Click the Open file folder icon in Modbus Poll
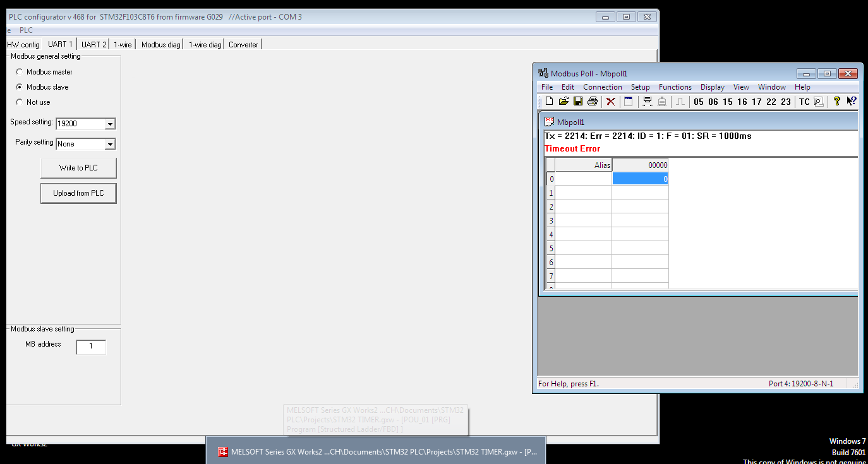Image resolution: width=868 pixels, height=464 pixels. point(564,102)
